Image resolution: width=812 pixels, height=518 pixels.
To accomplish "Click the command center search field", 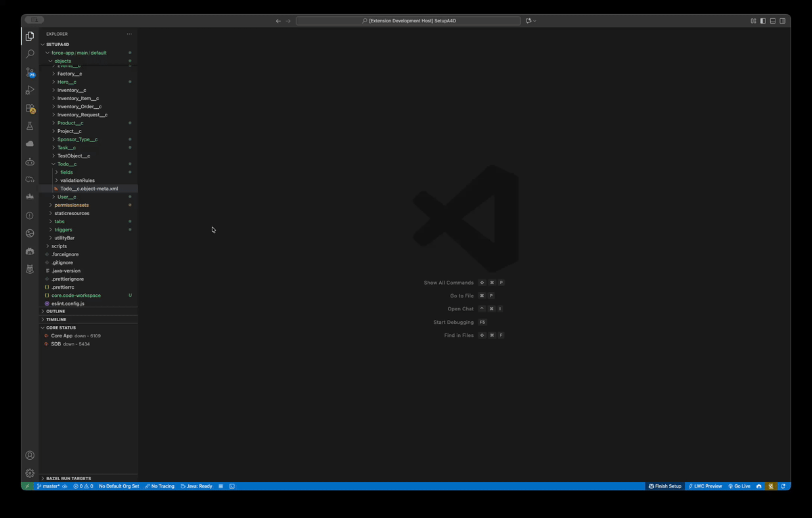I will (409, 21).
